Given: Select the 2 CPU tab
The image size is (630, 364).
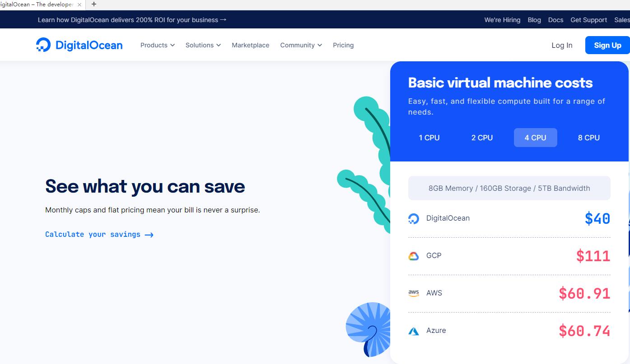Looking at the screenshot, I should 482,138.
